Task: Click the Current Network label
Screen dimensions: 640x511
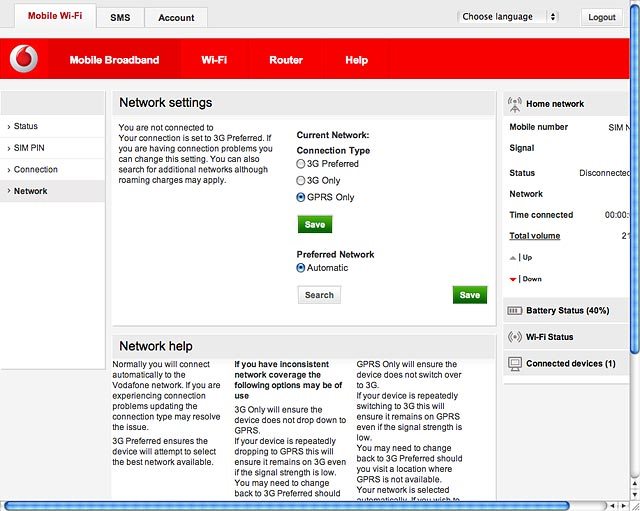Action: click(333, 135)
